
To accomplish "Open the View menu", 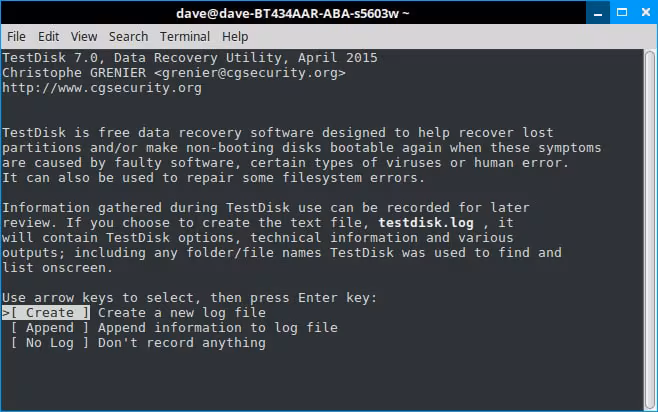I will (83, 36).
